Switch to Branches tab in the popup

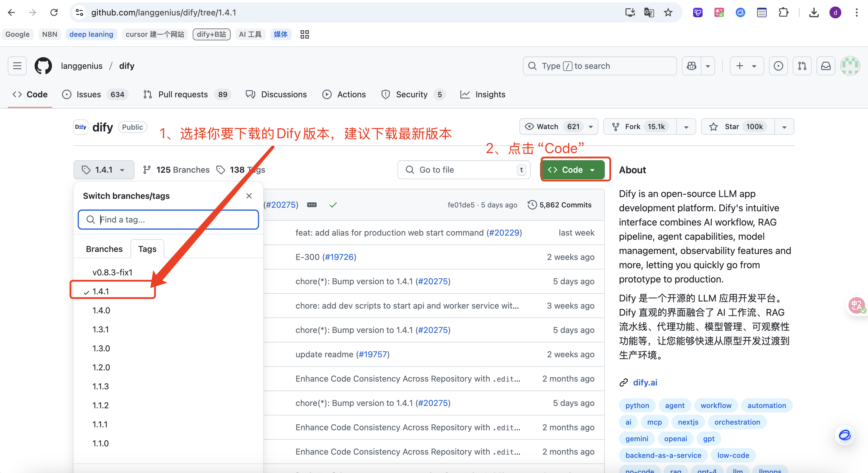[104, 249]
